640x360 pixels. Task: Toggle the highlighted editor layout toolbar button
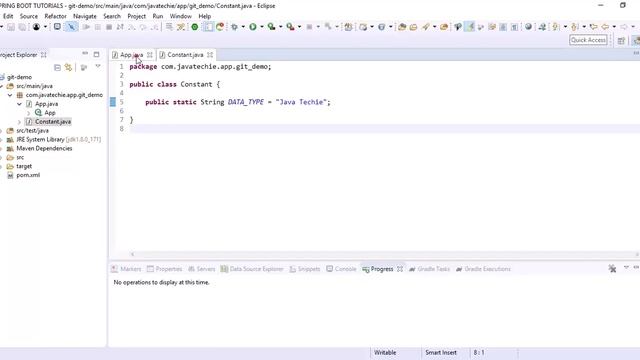208,27
